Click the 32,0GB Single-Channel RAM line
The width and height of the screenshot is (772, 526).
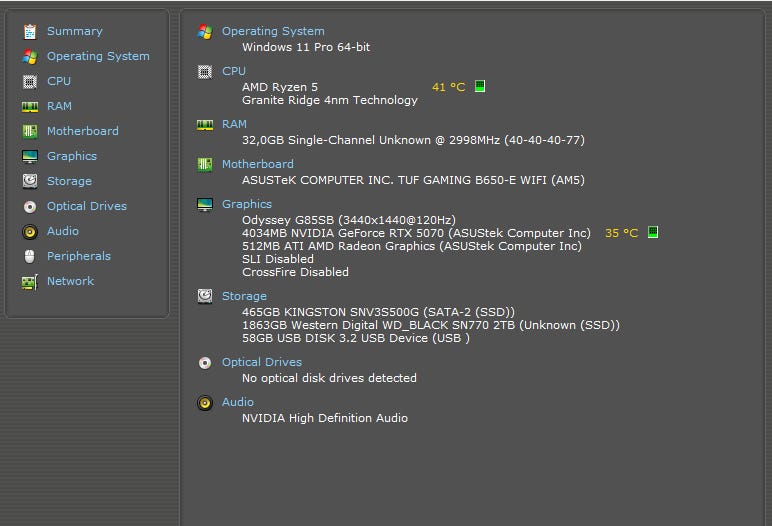413,140
